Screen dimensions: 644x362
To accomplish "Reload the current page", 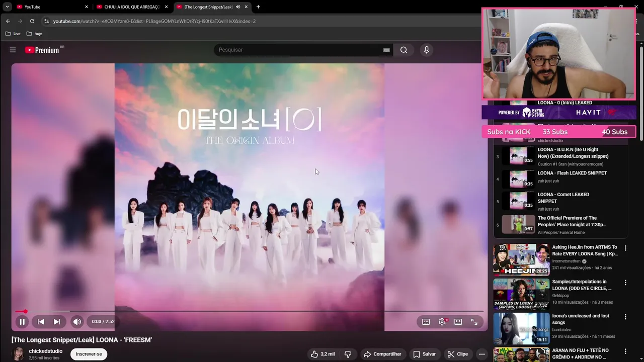I will pyautogui.click(x=32, y=21).
